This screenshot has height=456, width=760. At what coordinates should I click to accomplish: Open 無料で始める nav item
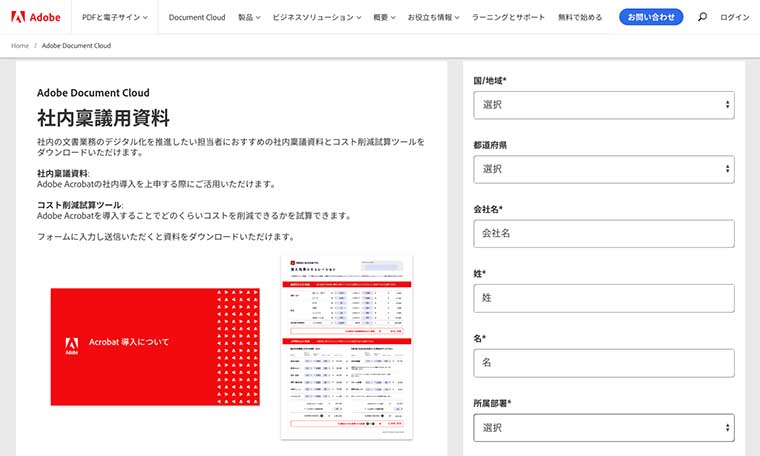pyautogui.click(x=580, y=17)
